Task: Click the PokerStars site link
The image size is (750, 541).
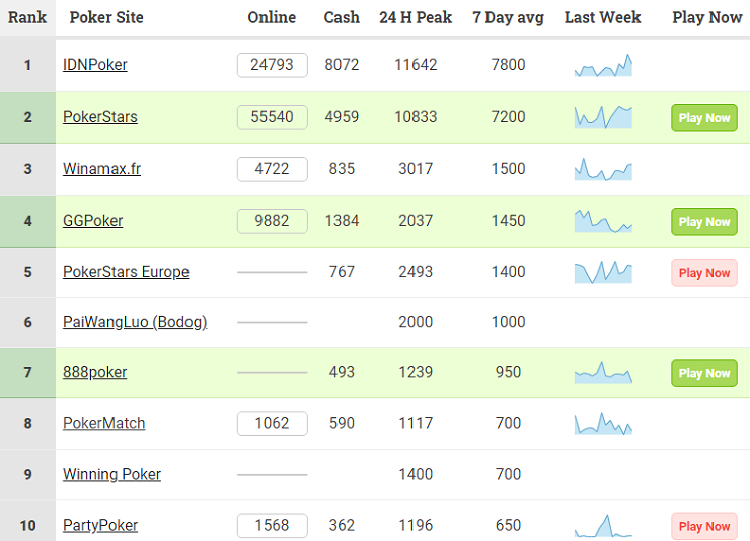Action: [100, 117]
